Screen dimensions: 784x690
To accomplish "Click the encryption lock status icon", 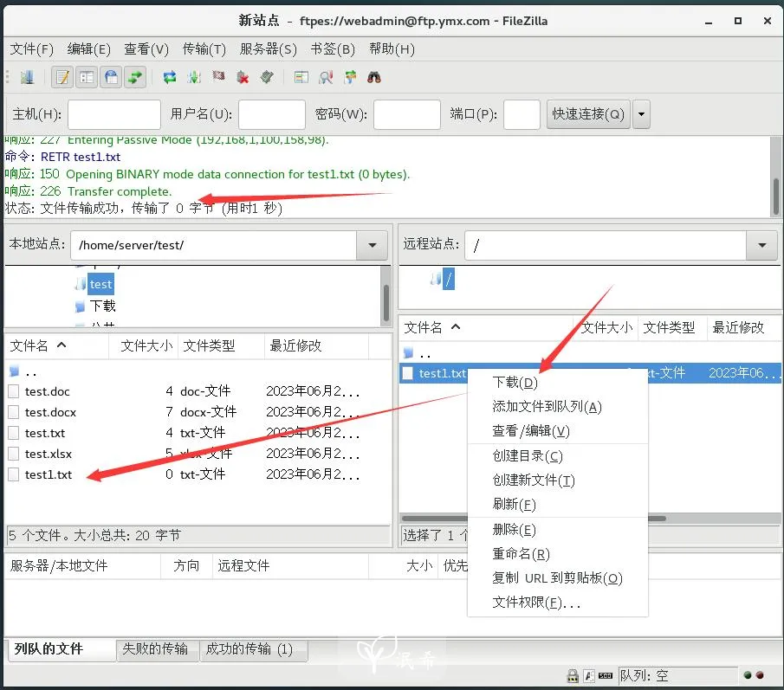I will pyautogui.click(x=573, y=676).
